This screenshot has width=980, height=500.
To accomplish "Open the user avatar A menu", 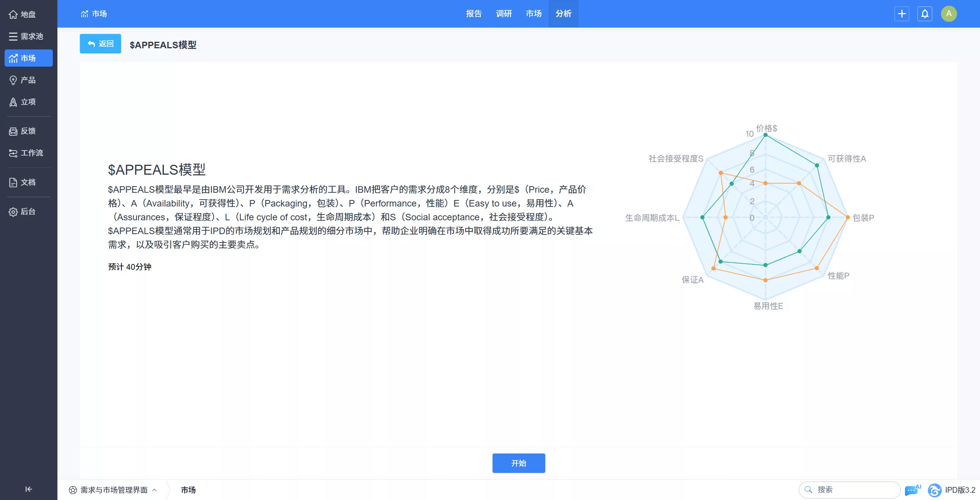I will [x=949, y=14].
